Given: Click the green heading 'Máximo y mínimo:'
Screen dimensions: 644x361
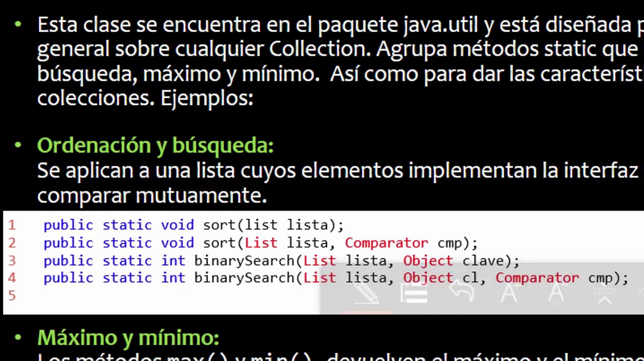Looking at the screenshot, I should pyautogui.click(x=128, y=338).
